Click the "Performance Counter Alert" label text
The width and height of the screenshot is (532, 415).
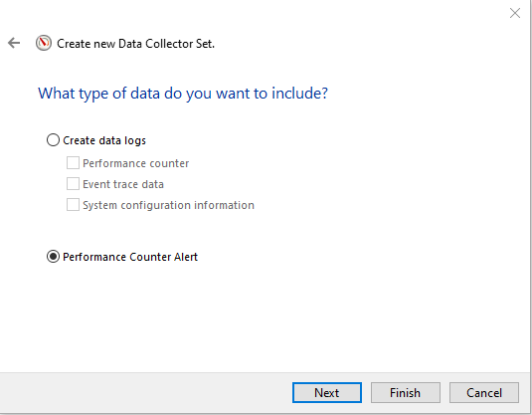click(130, 257)
